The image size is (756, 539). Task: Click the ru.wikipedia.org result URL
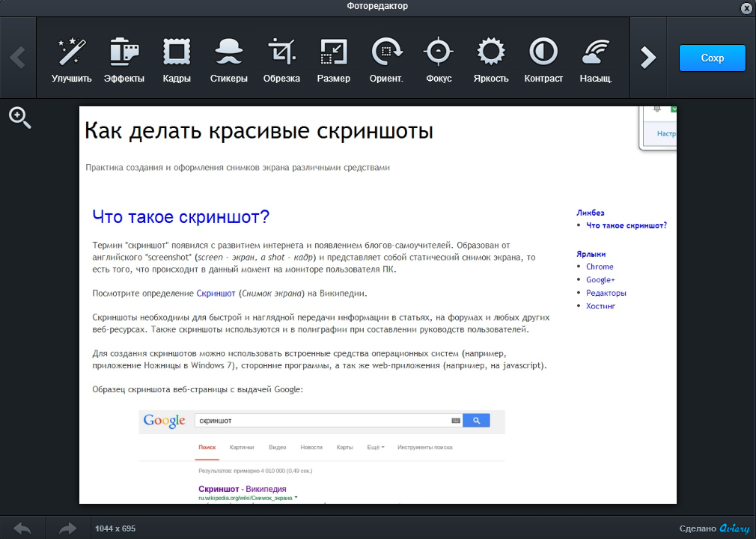pyautogui.click(x=246, y=498)
